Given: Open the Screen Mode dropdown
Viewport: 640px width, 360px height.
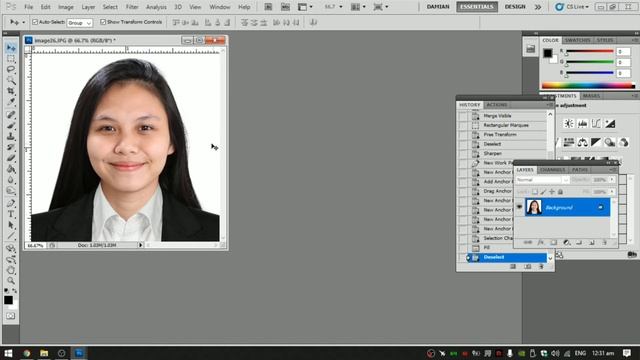Looking at the screenshot, I should click(x=381, y=7).
